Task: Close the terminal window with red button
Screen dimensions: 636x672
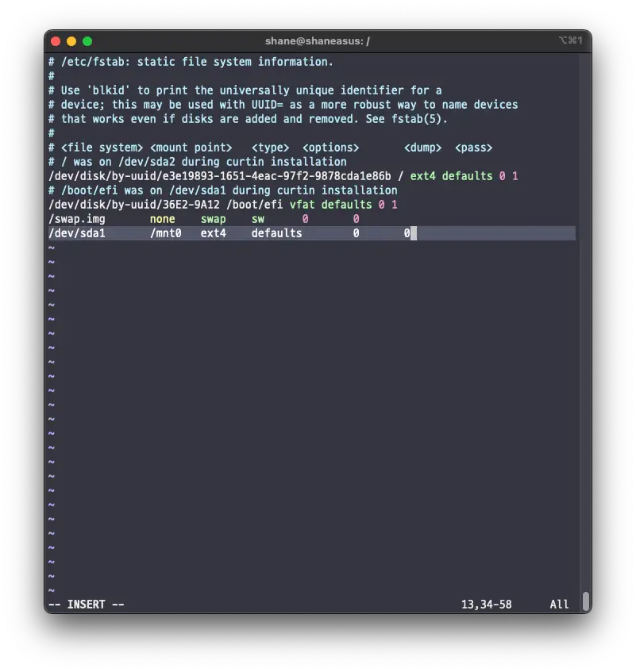Action: [56, 41]
